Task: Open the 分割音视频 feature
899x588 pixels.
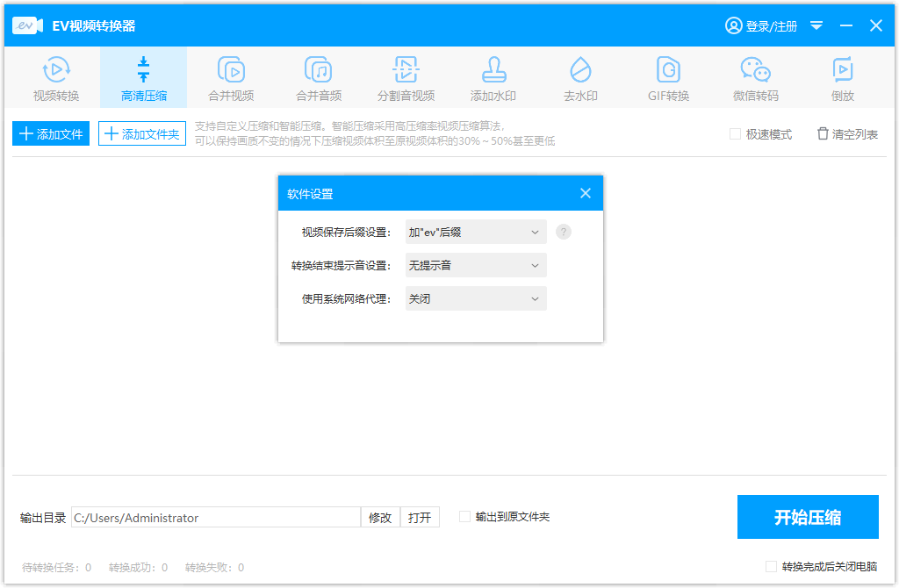Action: click(x=406, y=77)
